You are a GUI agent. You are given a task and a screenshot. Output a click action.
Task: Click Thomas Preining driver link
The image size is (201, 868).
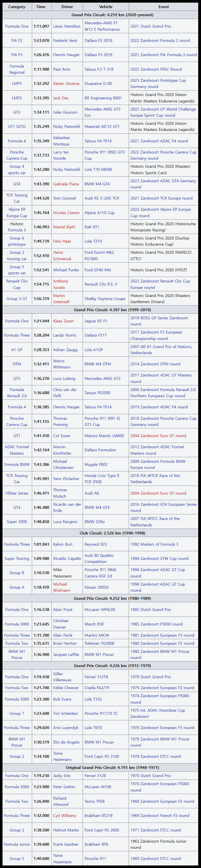coord(60,421)
